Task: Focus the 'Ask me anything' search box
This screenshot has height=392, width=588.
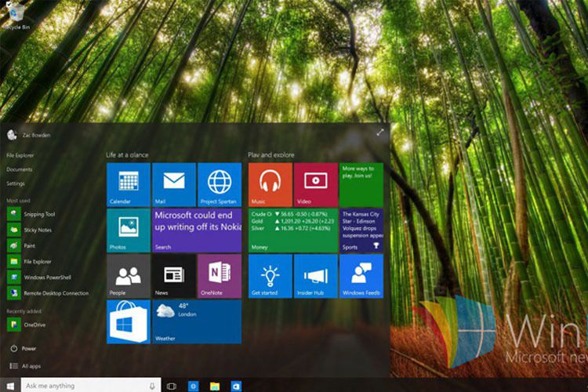Action: tap(91, 386)
